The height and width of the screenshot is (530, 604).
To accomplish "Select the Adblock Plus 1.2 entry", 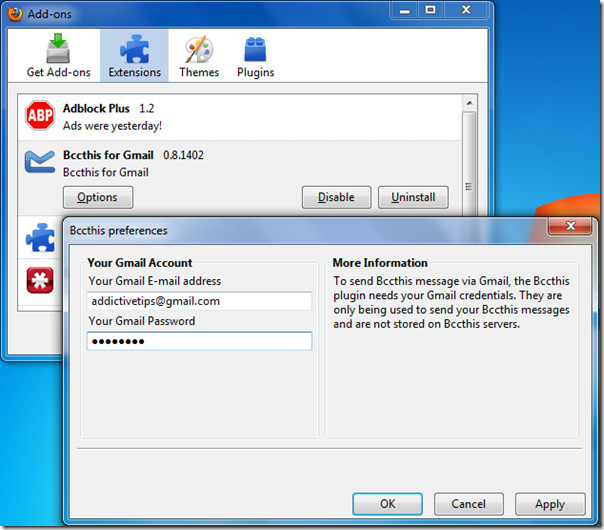I will [x=240, y=117].
